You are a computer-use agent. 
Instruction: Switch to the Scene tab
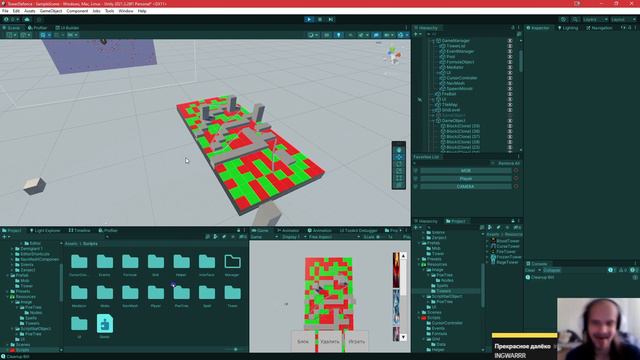pyautogui.click(x=11, y=28)
